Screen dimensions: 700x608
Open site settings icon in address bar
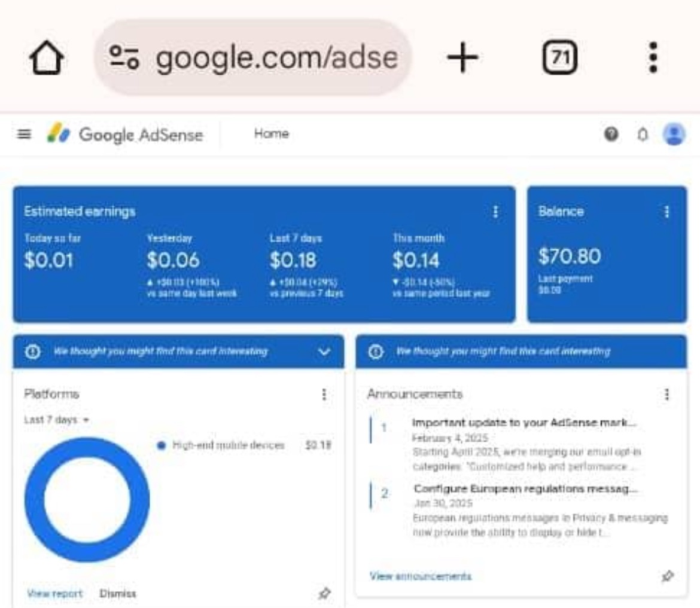tap(124, 58)
